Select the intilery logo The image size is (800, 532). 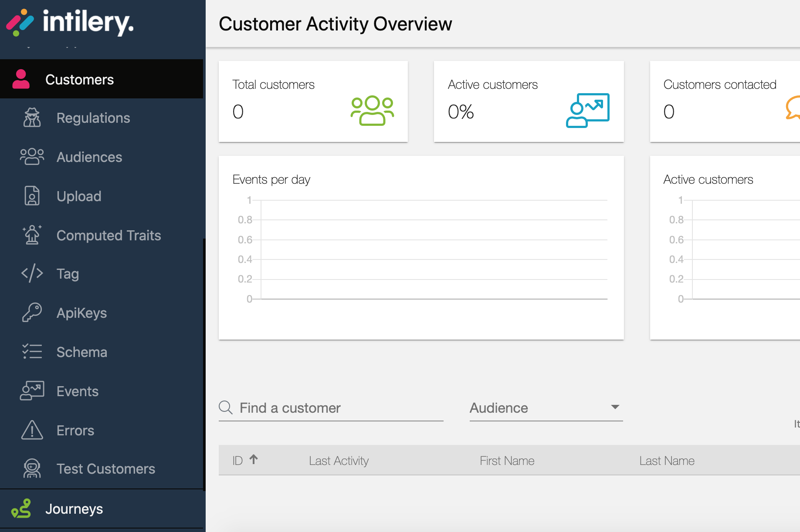[x=70, y=23]
